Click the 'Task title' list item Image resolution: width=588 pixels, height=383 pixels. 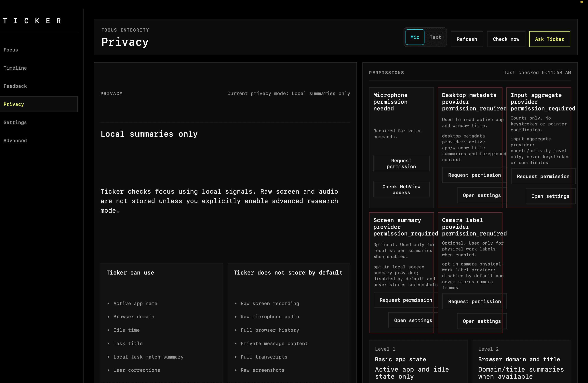[128, 343]
